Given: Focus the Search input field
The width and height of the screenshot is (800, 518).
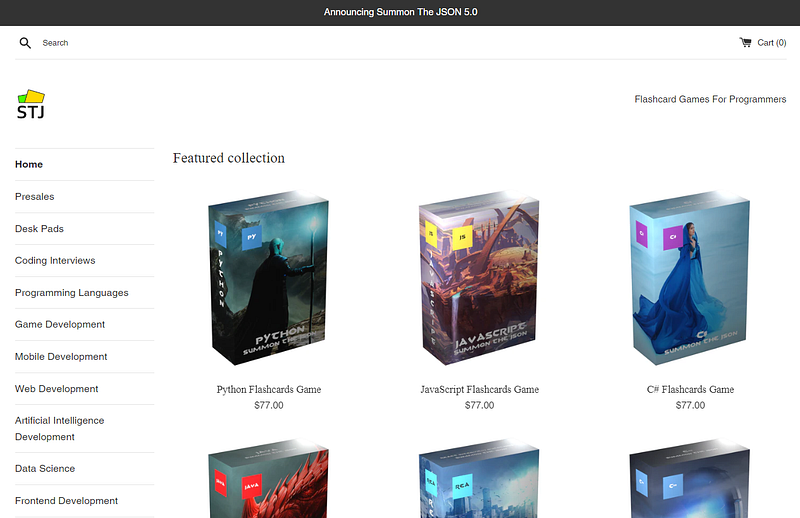Looking at the screenshot, I should point(55,43).
